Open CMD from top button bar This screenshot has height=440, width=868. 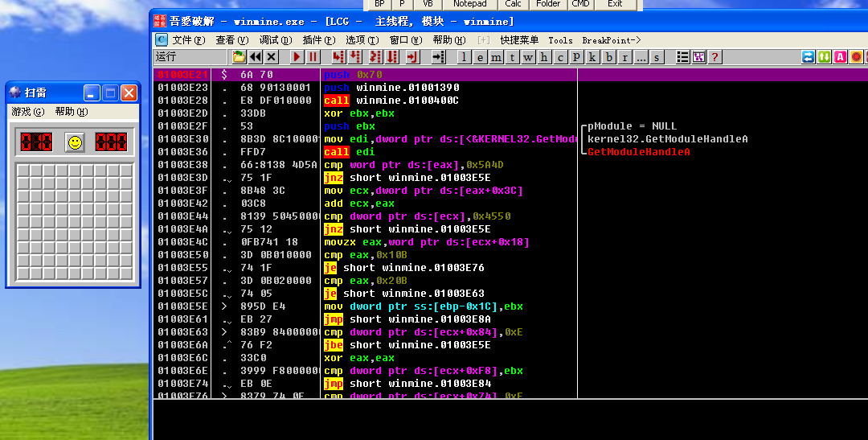click(581, 4)
